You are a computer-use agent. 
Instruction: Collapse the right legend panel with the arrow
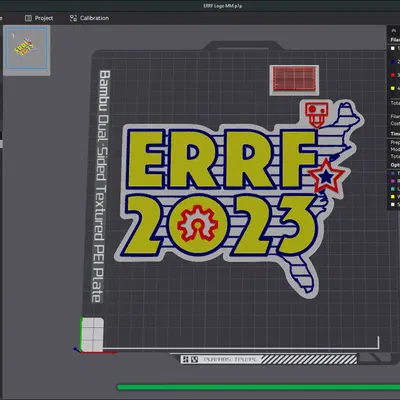coord(393,30)
